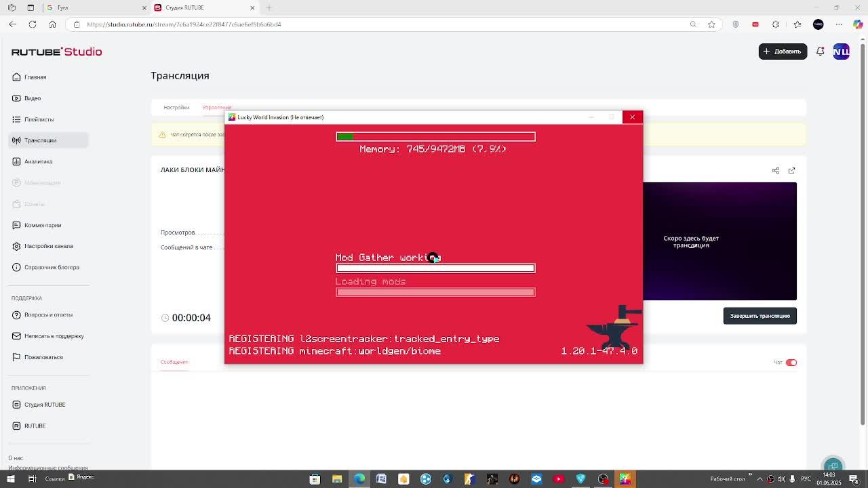Open the Copilot sidebar icon
Screen dimensions: 868x488
[x=859, y=24]
